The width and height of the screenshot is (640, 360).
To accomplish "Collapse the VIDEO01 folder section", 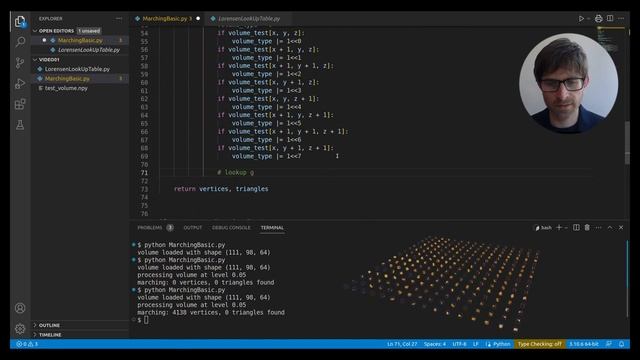I will [49, 60].
